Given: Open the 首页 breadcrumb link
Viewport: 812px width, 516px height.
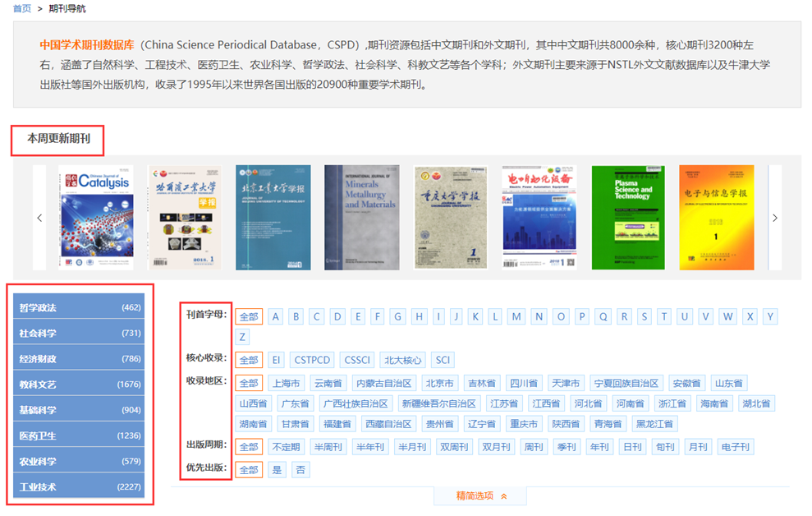Looking at the screenshot, I should tap(21, 8).
